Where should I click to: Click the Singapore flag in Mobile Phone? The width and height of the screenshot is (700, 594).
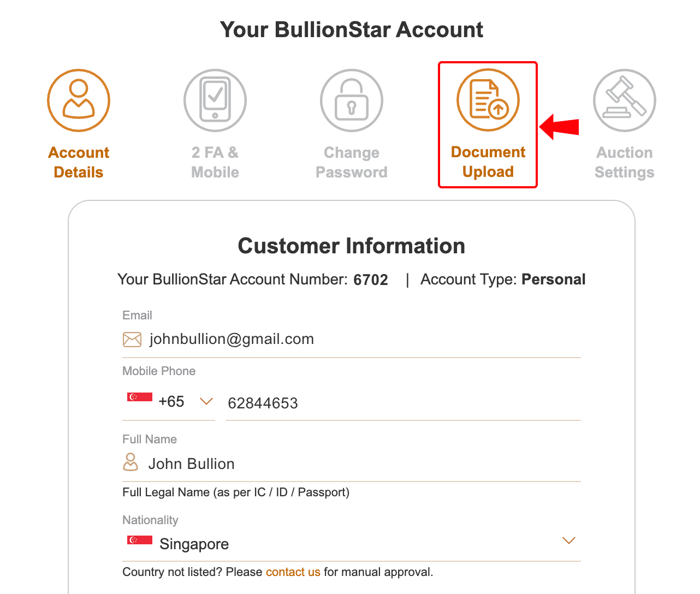pos(140,397)
